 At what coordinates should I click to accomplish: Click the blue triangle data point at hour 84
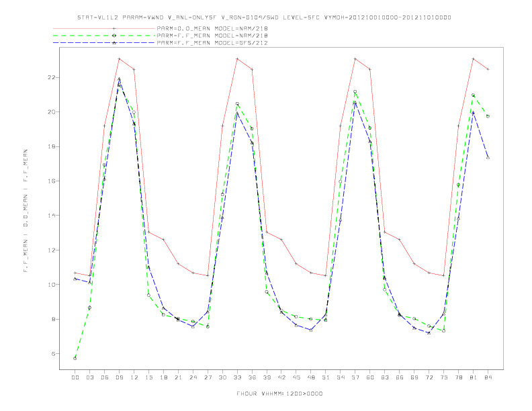488,157
